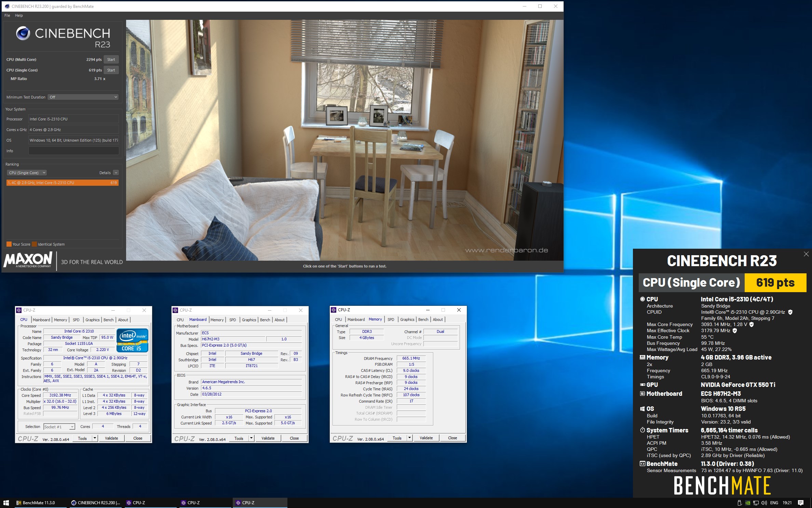Screen dimensions: 812x508
Task: Click the System Timers stopwatch icon
Action: pos(642,430)
